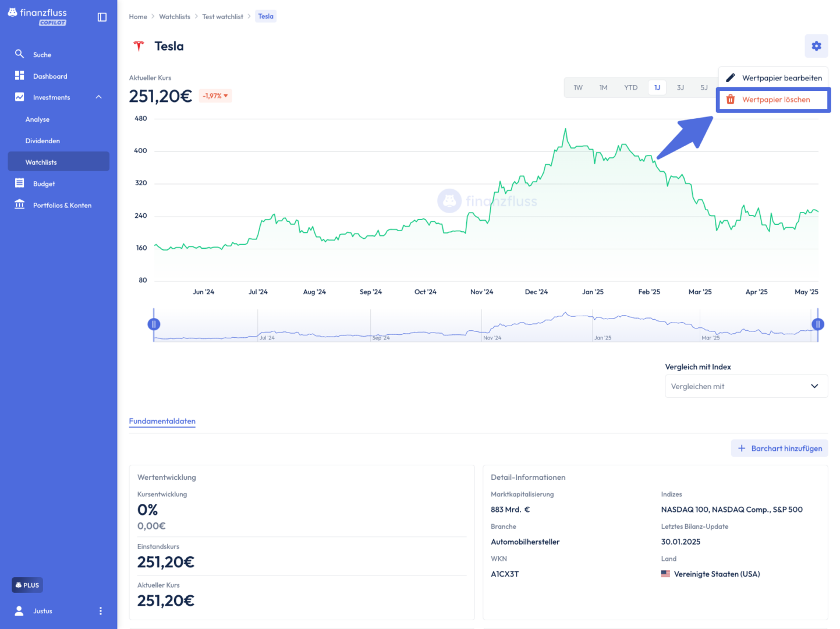
Task: Click the December 2024 peak on the chart
Action: point(565,130)
